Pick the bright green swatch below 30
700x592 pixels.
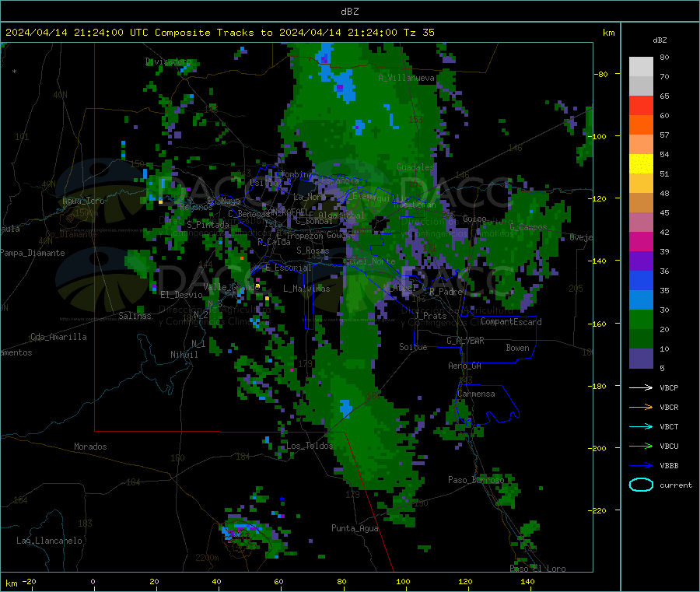(641, 319)
